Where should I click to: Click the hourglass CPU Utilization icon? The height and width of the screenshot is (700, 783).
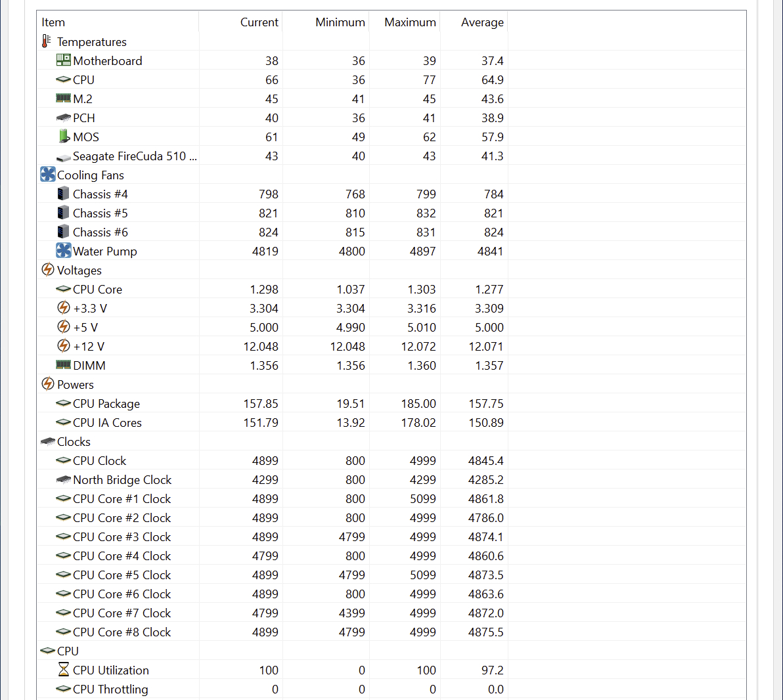coord(63,670)
